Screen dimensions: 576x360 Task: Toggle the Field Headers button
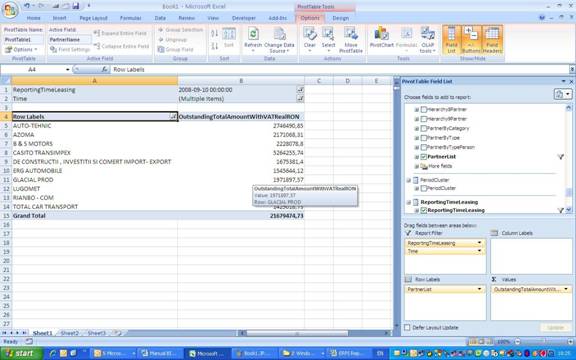(x=492, y=40)
